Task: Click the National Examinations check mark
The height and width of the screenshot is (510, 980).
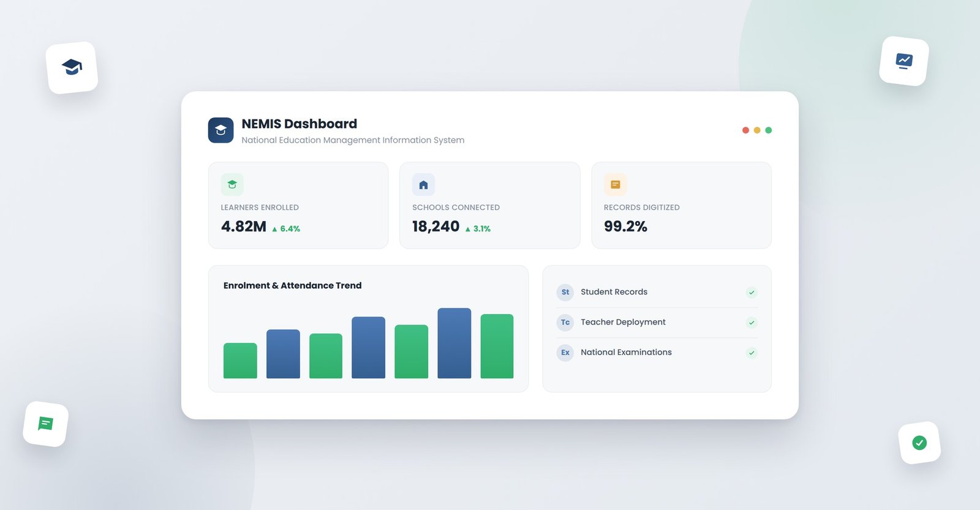Action: (752, 353)
